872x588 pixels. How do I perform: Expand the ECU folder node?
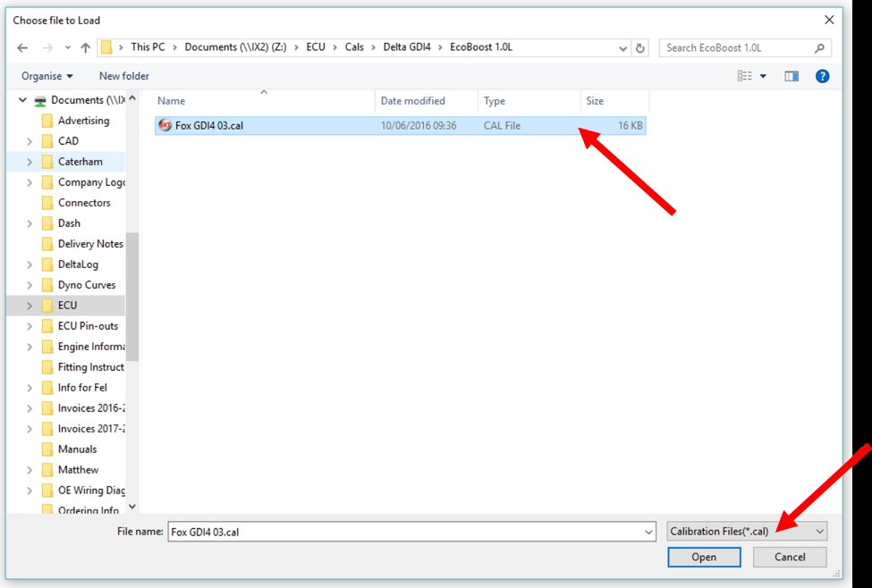point(30,306)
